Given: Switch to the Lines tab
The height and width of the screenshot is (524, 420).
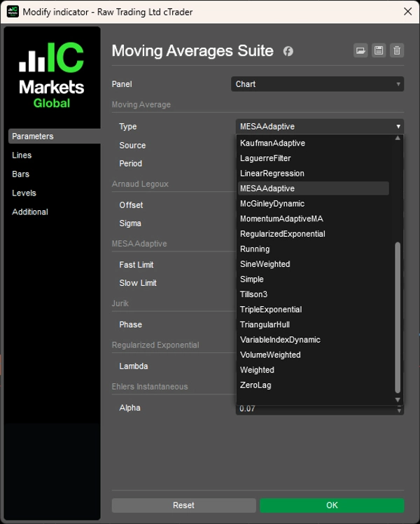Looking at the screenshot, I should 22,155.
